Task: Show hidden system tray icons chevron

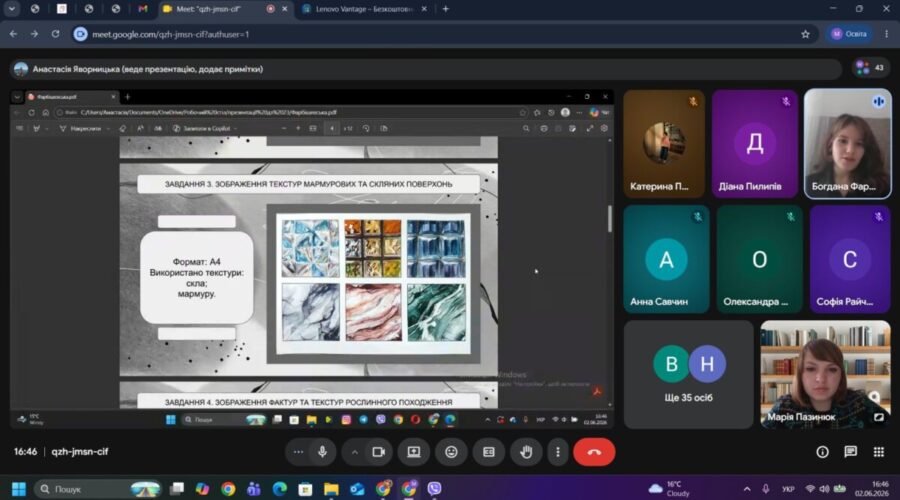Action: 747,489
